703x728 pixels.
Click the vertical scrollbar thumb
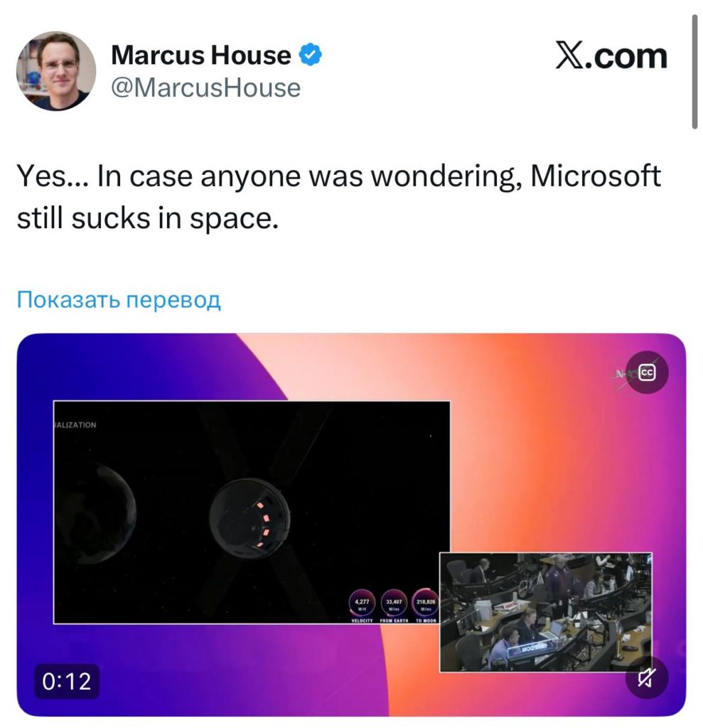pos(694,72)
